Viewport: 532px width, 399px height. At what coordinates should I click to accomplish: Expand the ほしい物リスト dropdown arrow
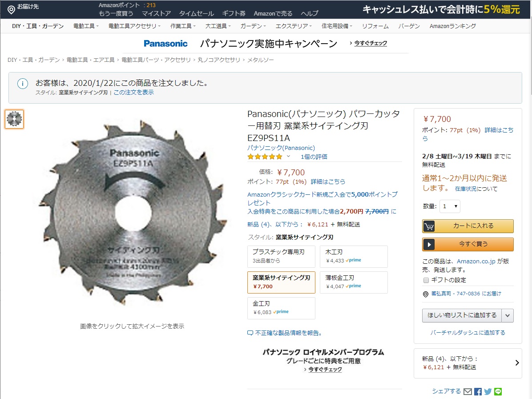507,315
